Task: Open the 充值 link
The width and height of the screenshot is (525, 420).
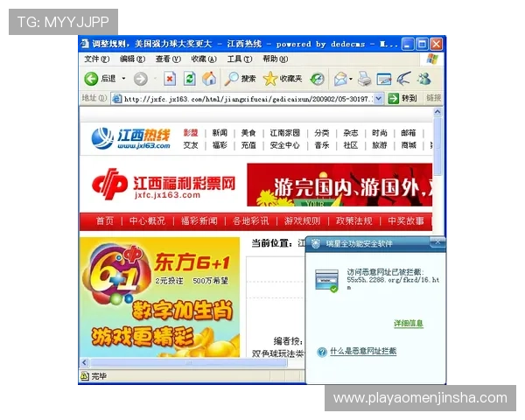Action: pos(248,145)
